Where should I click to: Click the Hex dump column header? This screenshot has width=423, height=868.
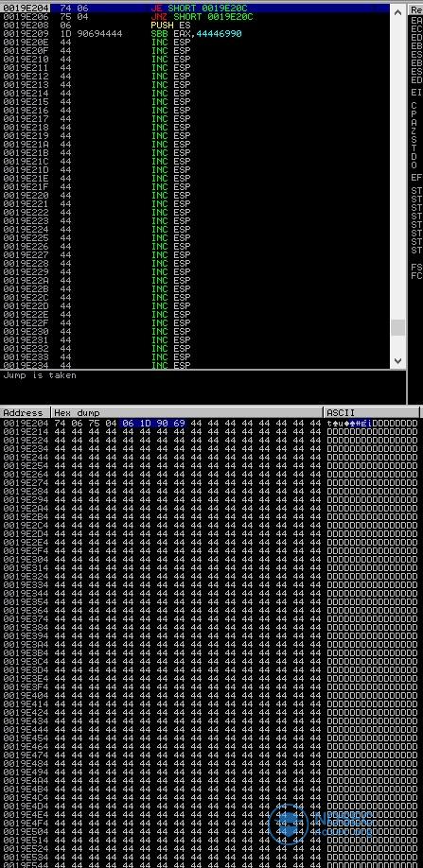187,413
